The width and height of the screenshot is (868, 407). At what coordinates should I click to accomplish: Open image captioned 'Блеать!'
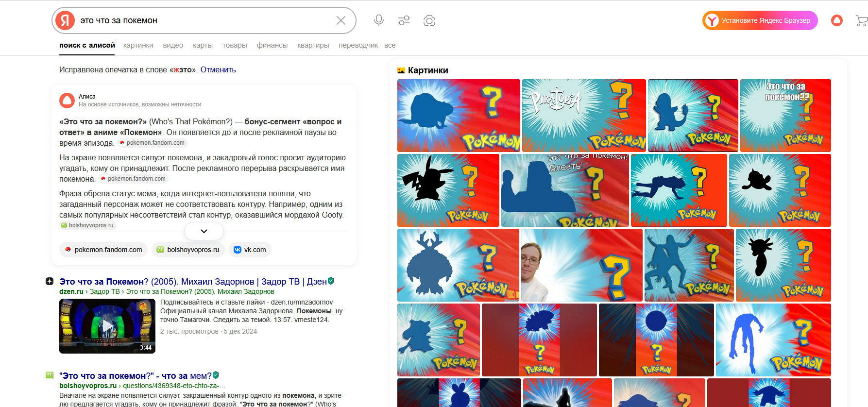(x=565, y=190)
